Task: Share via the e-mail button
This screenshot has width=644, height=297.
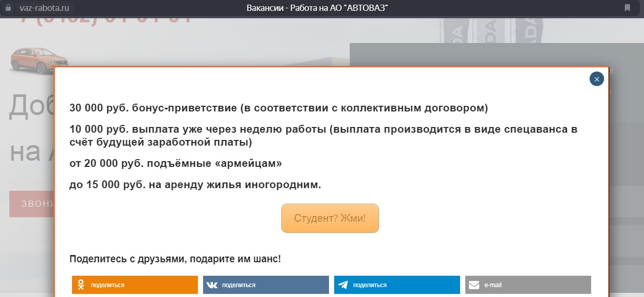Action: [528, 285]
